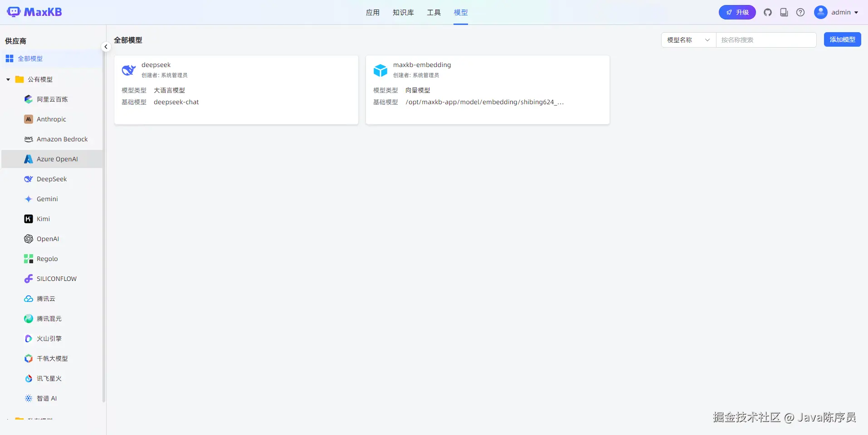The width and height of the screenshot is (868, 435).
Task: Click the 智谱 AI provider icon
Action: point(29,398)
